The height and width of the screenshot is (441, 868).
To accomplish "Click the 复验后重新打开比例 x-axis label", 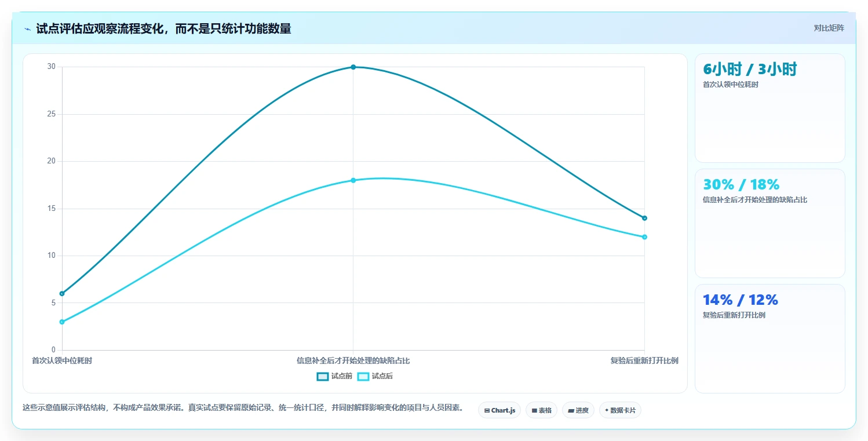I will tap(644, 360).
